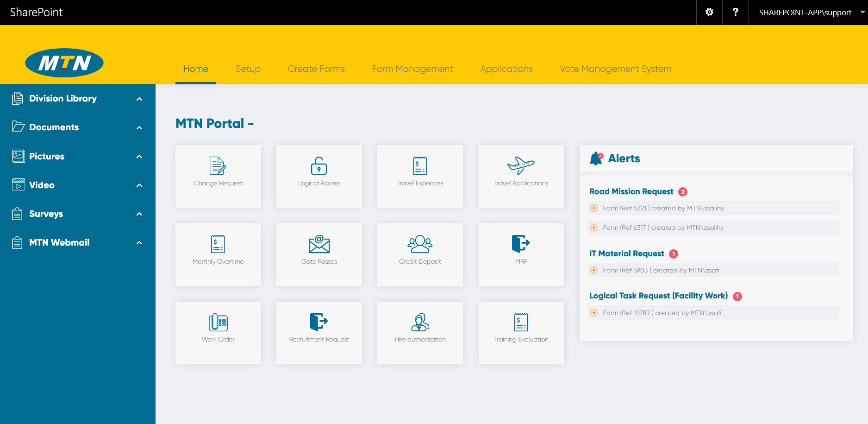The height and width of the screenshot is (424, 868).
Task: Switch to the Form Management tab
Action: pos(412,69)
